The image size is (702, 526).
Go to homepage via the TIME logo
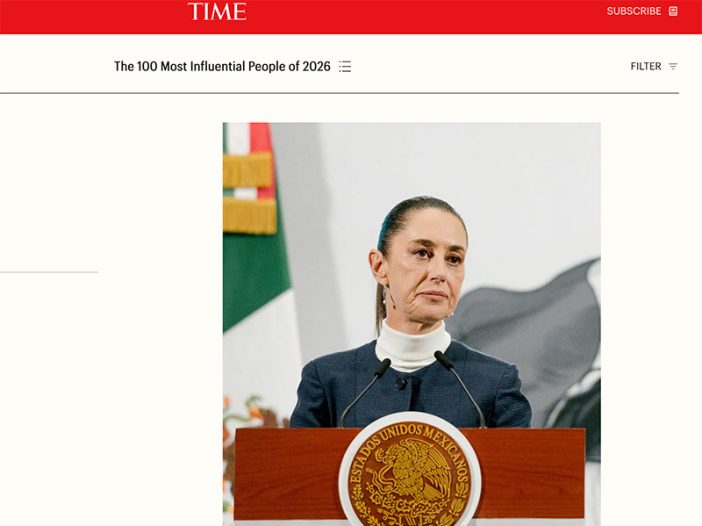217,11
